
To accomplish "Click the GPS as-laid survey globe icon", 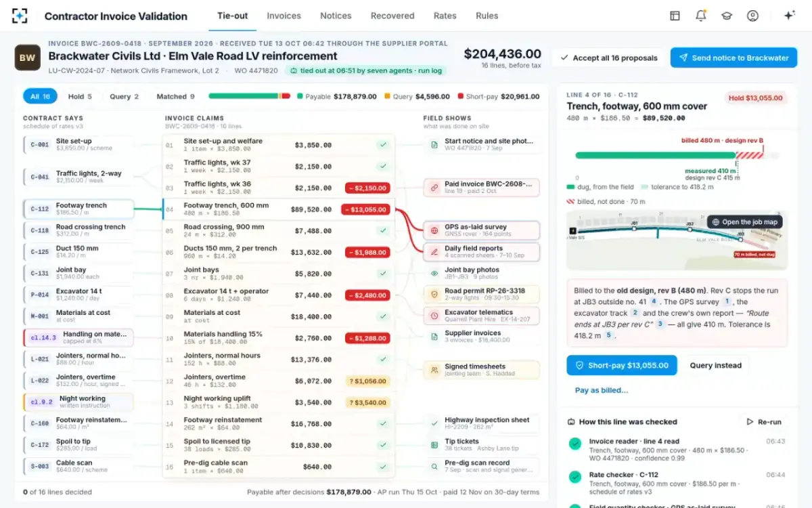I will (x=434, y=231).
